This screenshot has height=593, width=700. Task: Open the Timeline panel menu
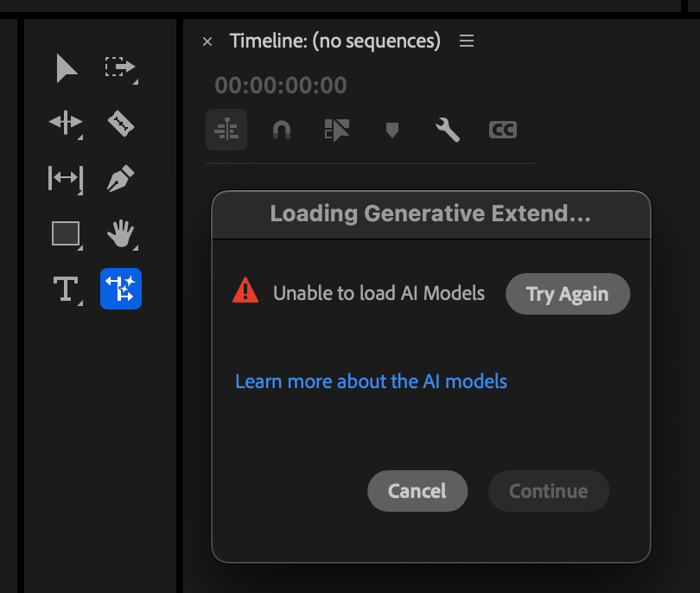pyautogui.click(x=466, y=41)
